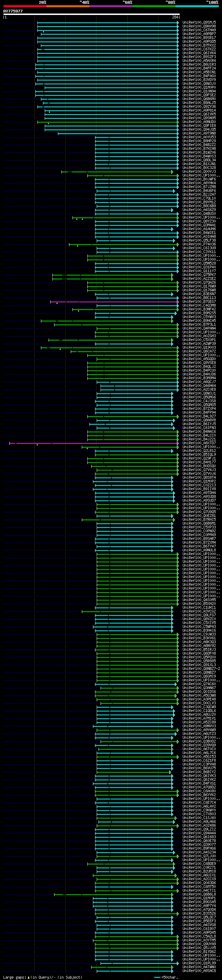Select the UniRef100_Q46H64 label
Viewport: 222px width, 980px height.
(199, 386)
